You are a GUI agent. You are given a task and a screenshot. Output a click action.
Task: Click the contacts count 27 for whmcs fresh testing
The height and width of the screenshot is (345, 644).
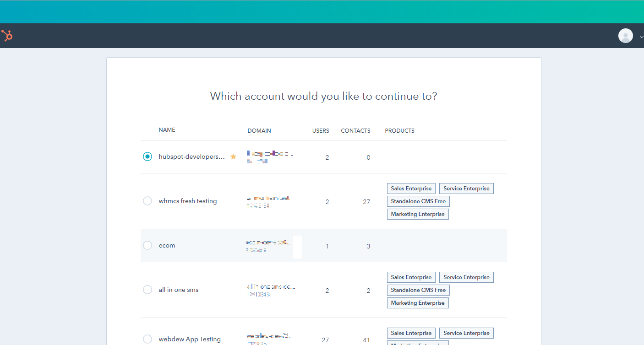(x=366, y=202)
